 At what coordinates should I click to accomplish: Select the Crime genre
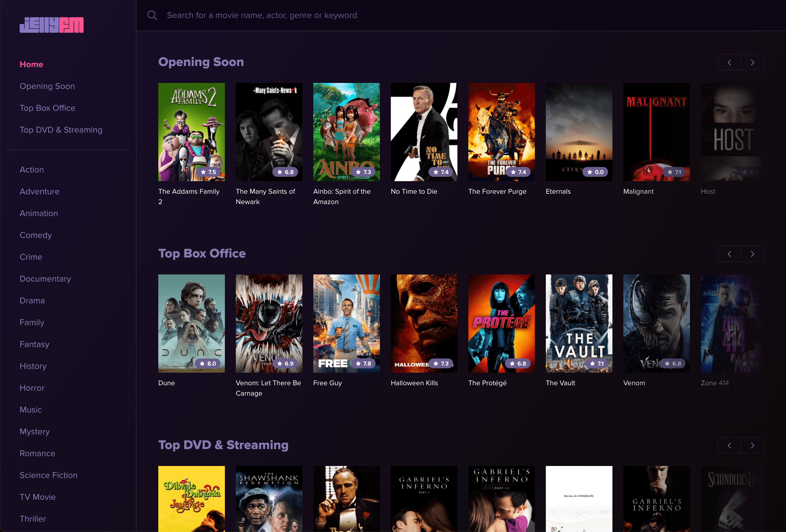(31, 257)
